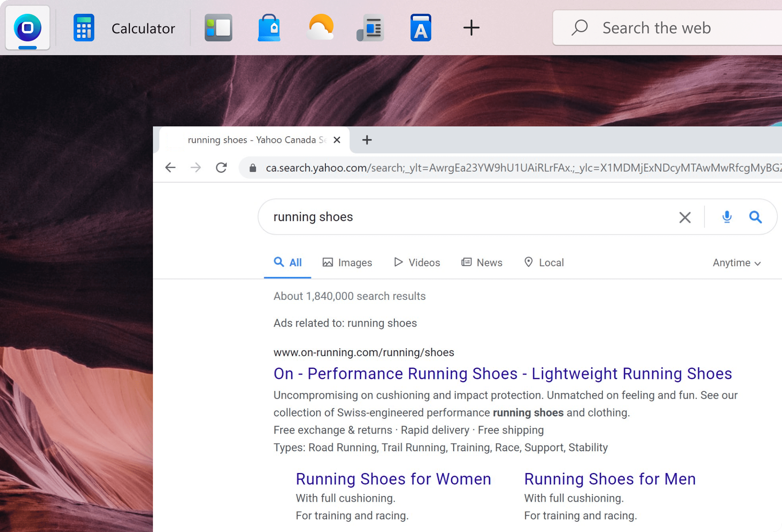Open the Weather app icon
Screen dimensions: 782x532
pyautogui.click(x=320, y=28)
